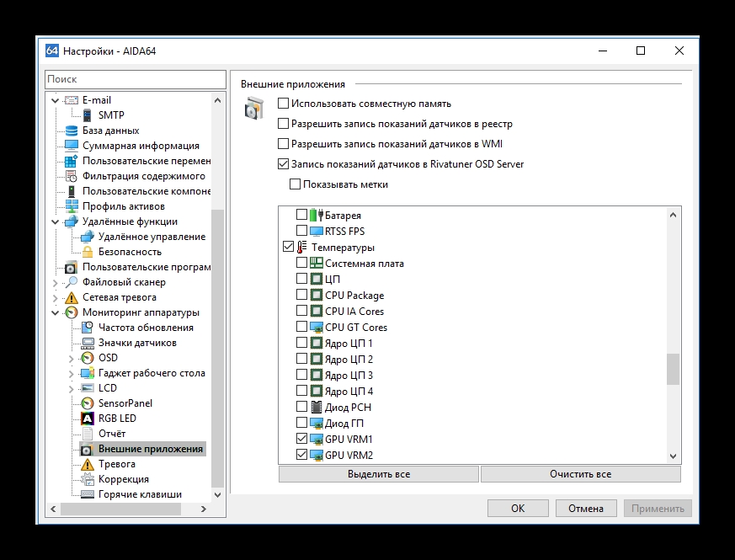The image size is (735, 560).
Task: Click the motherboard icon beside Системная плата
Action: [x=317, y=263]
